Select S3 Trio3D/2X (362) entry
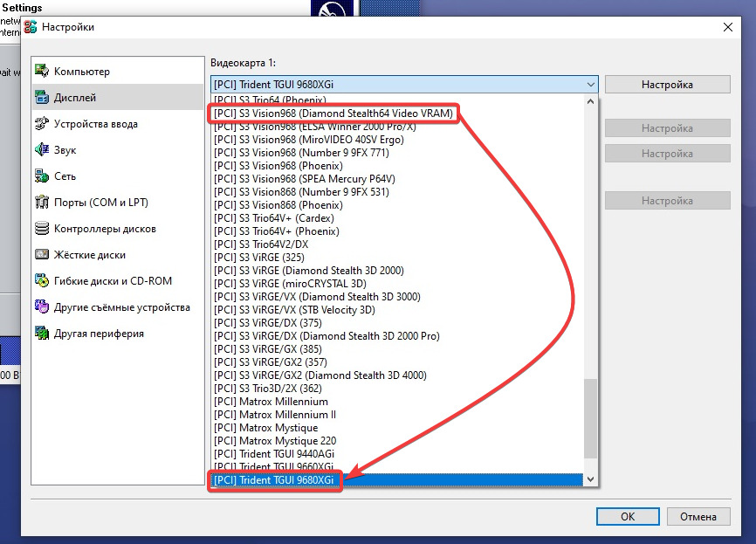Viewport: 756px width, 544px height. tap(398, 389)
